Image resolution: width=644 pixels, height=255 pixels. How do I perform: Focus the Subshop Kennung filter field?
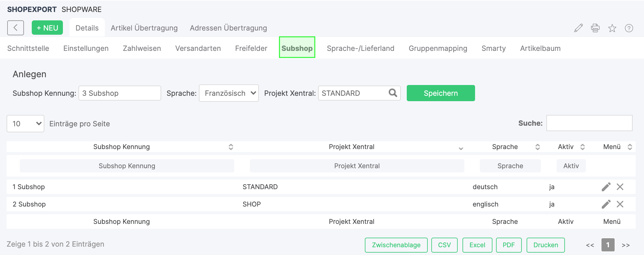[127, 166]
